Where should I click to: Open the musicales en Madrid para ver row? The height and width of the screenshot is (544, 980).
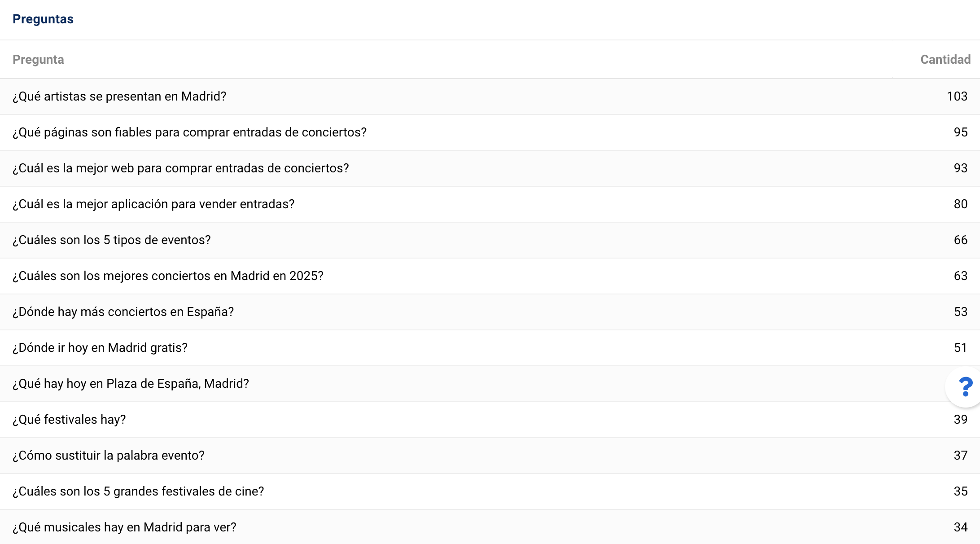click(124, 527)
